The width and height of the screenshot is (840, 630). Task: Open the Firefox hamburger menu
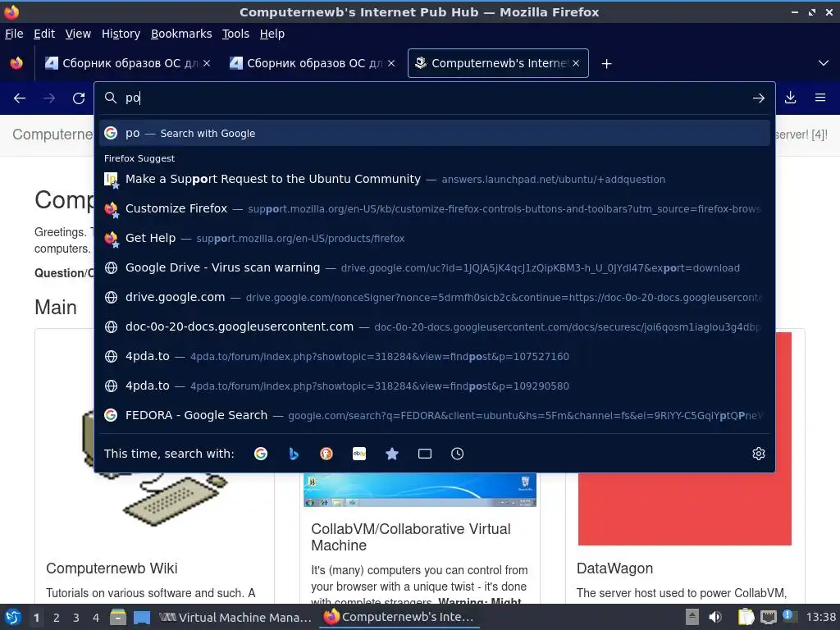819,98
